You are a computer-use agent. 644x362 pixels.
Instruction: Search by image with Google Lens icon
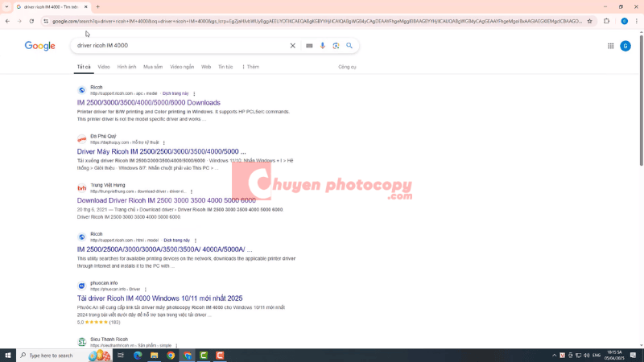[336, 46]
